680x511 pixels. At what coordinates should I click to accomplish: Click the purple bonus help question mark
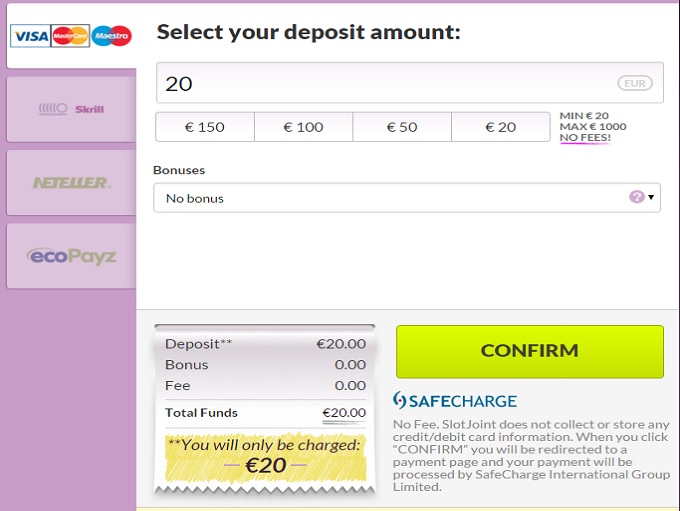636,197
